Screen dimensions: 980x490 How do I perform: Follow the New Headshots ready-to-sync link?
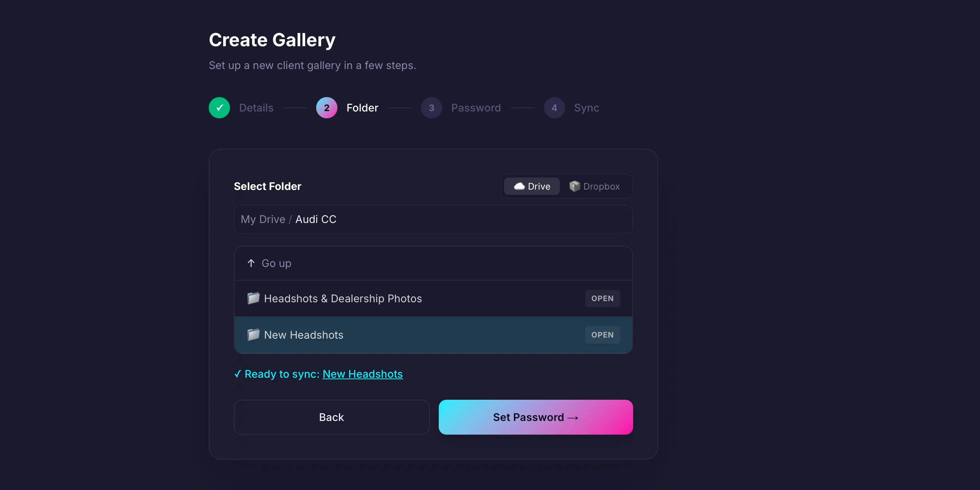(x=362, y=374)
